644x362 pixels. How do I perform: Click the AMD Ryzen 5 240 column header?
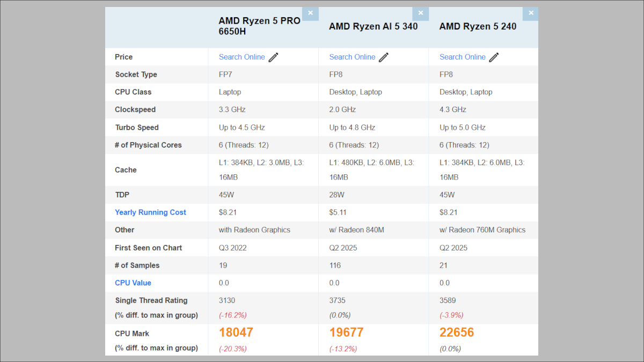(x=478, y=26)
